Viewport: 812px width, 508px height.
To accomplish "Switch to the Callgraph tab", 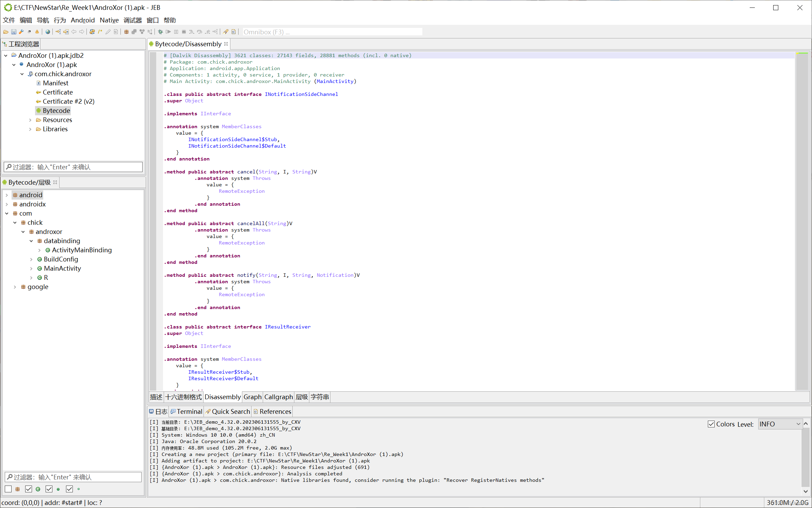I will [x=278, y=397].
